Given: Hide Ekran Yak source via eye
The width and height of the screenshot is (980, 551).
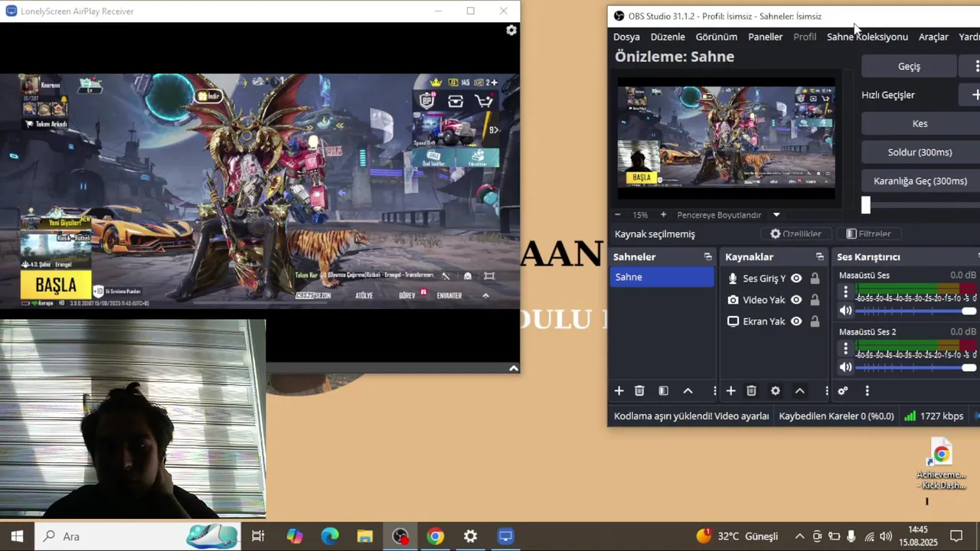Looking at the screenshot, I should click(x=796, y=321).
